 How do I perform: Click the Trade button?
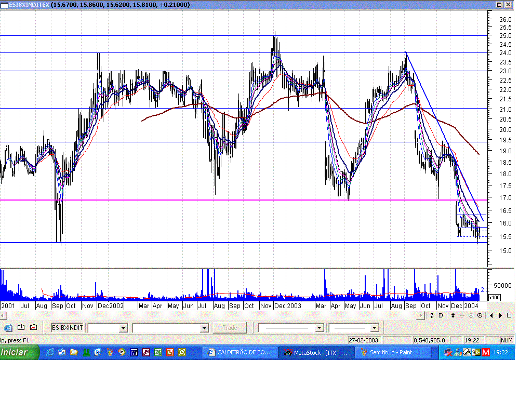[x=230, y=328]
